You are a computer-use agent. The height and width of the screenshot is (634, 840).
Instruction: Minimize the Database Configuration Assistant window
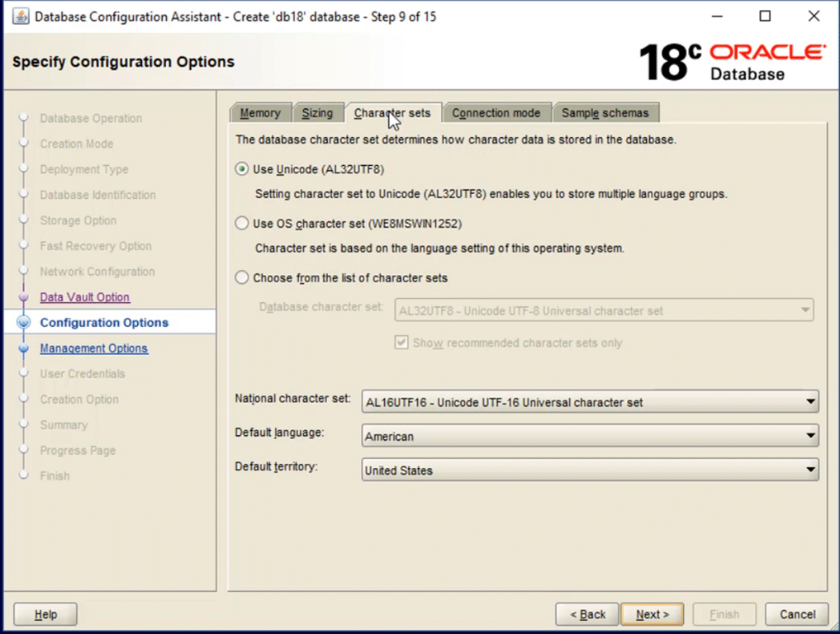[x=717, y=16]
